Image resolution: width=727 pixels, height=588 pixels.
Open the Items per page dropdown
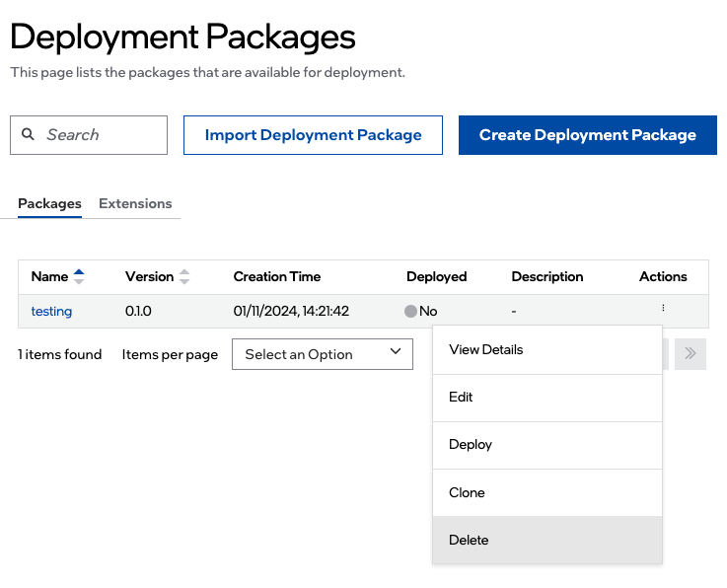point(323,354)
